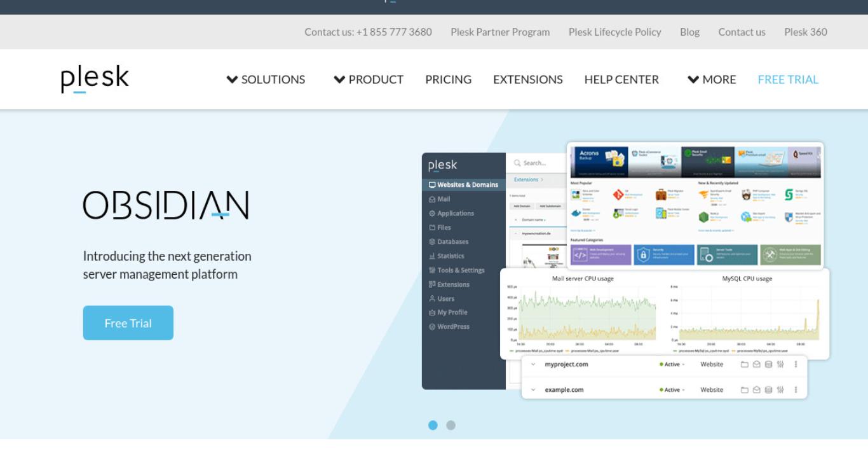Open the FREE TRIAL menu link
Viewport: 868px width, 458px height.
(788, 80)
